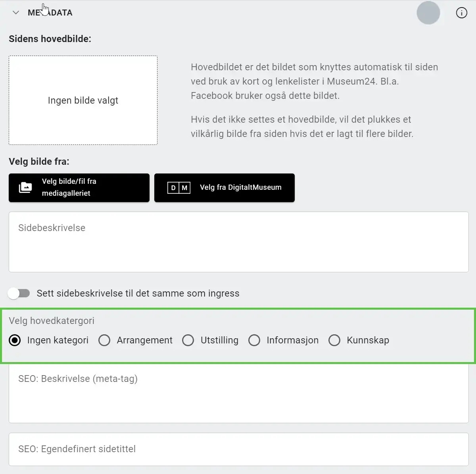Click into the Sidebeskrivelse text field
476x474 pixels.
(x=238, y=242)
